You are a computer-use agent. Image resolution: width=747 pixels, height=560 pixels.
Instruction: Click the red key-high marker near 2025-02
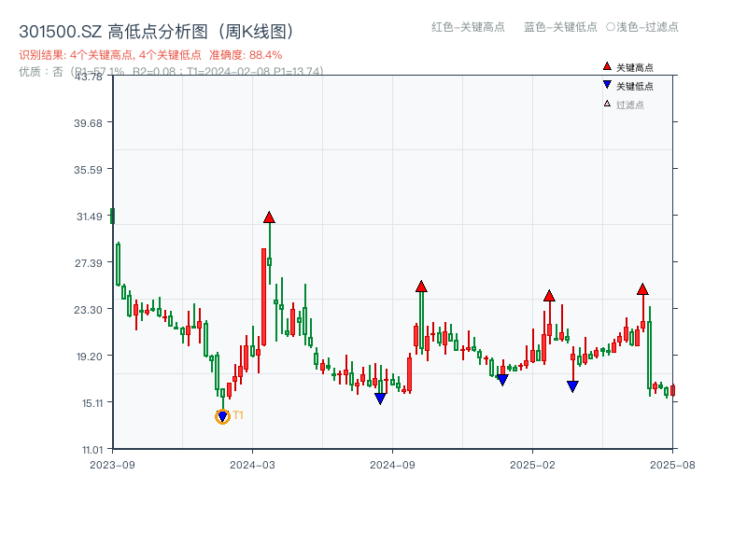[x=551, y=296]
